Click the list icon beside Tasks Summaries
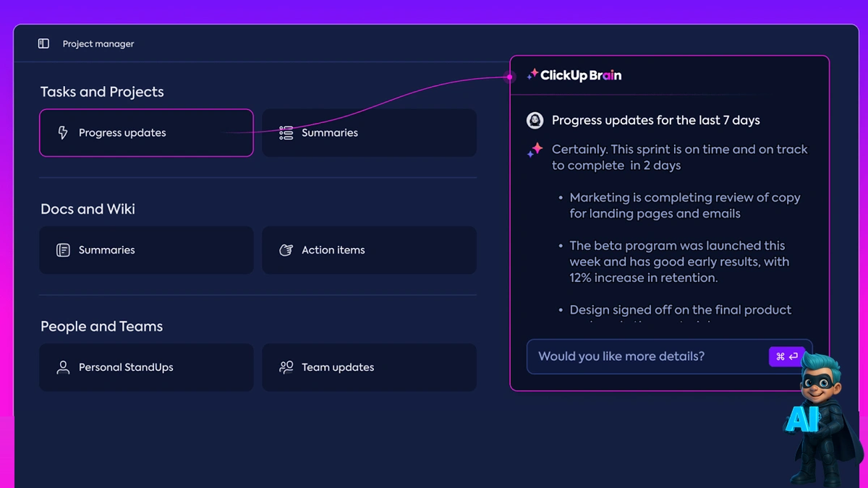This screenshot has width=868, height=488. pos(286,133)
